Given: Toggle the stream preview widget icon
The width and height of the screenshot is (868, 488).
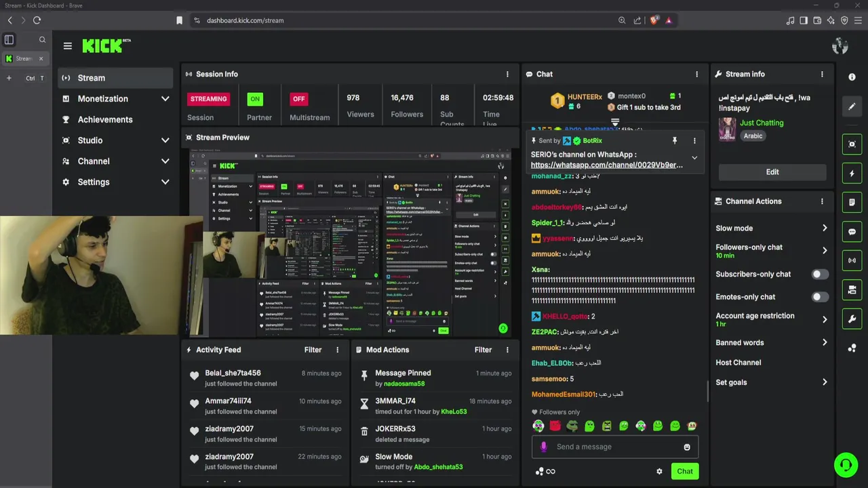Looking at the screenshot, I should point(852,144).
